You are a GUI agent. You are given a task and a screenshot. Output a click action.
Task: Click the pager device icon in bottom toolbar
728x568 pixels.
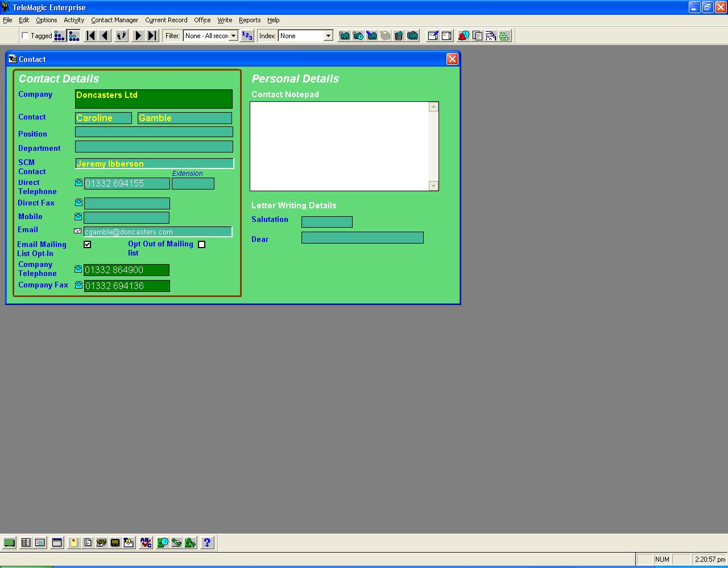click(x=115, y=543)
